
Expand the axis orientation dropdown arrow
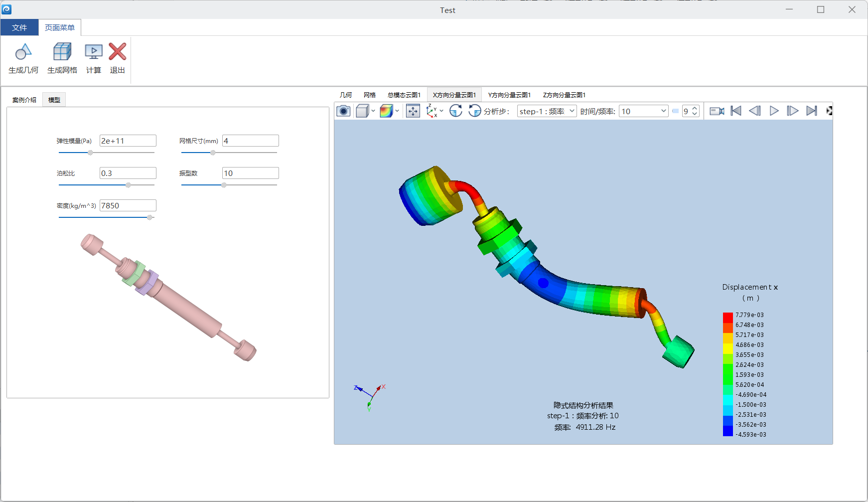click(441, 111)
